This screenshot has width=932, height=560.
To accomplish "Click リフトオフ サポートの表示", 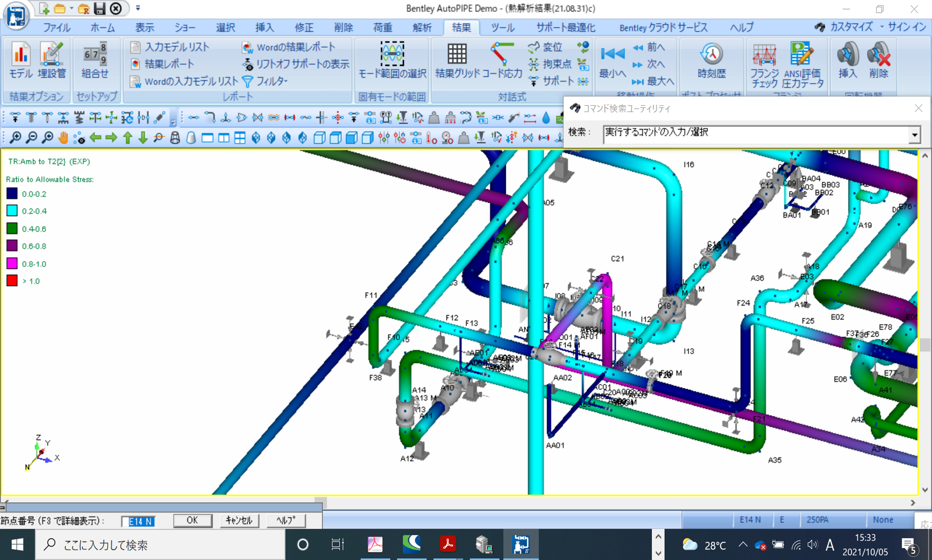I will (295, 64).
